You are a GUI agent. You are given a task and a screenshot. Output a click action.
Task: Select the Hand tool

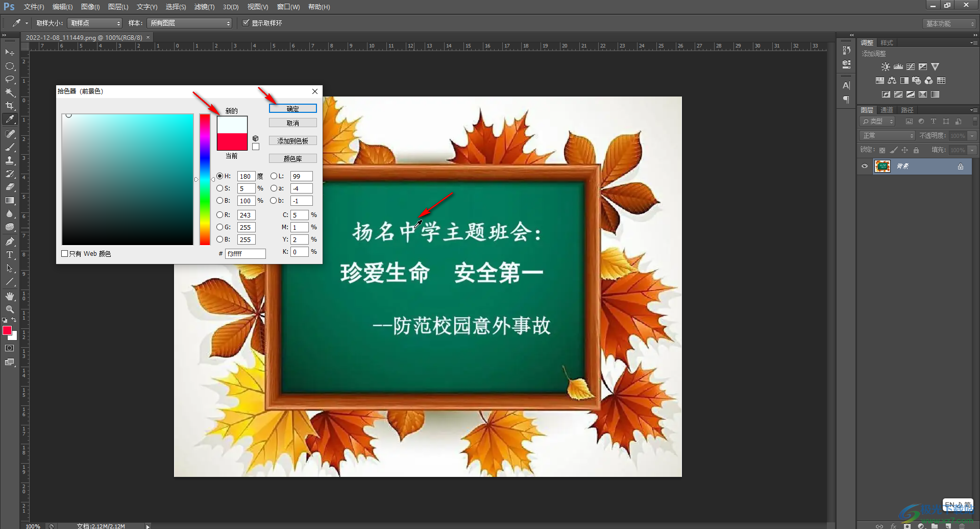[x=10, y=296]
